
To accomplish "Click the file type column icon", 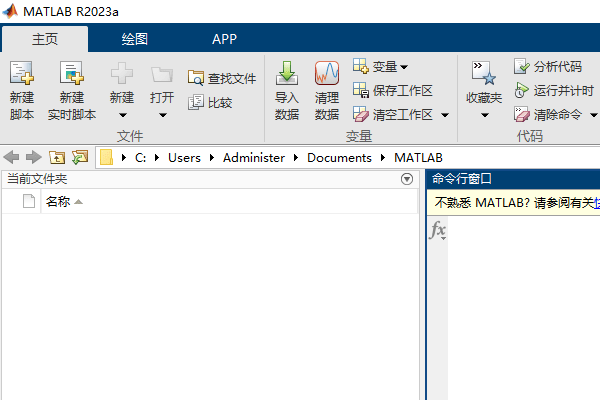I will click(x=29, y=201).
